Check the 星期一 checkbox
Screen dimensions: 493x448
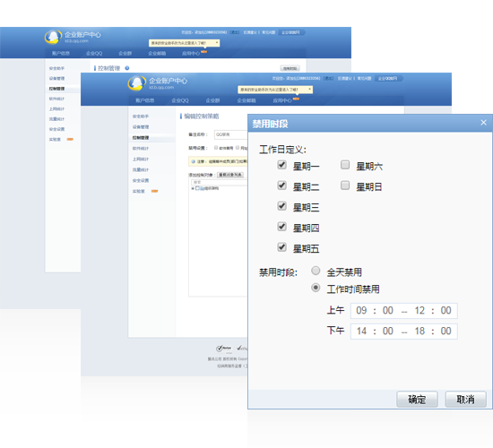point(282,165)
